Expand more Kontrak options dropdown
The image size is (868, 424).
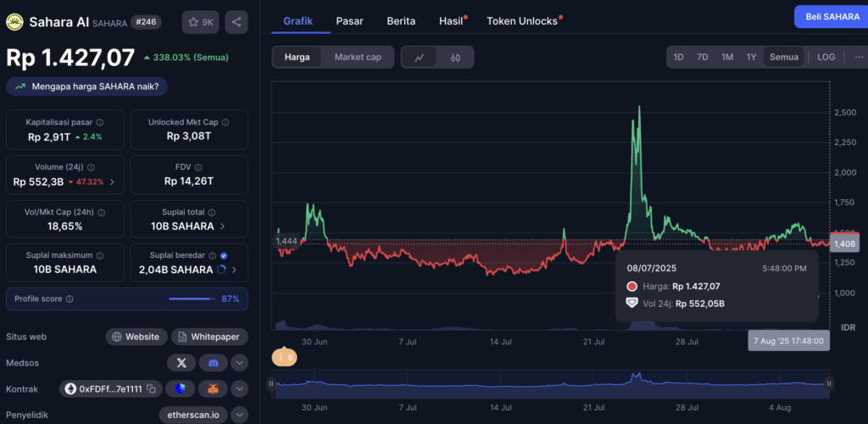point(239,389)
